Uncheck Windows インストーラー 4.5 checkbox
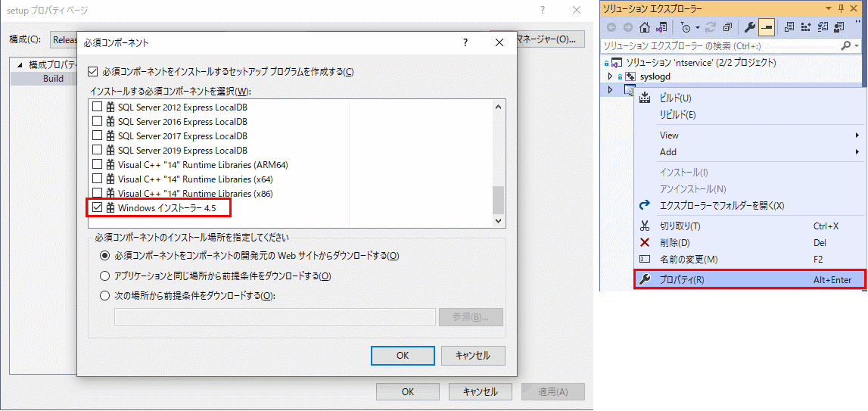The height and width of the screenshot is (411, 868). click(x=97, y=207)
